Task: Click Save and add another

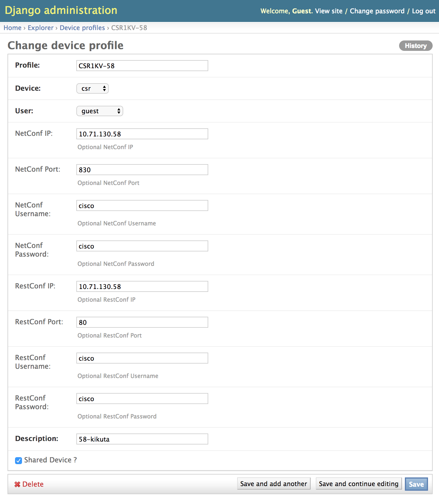Action: point(274,484)
